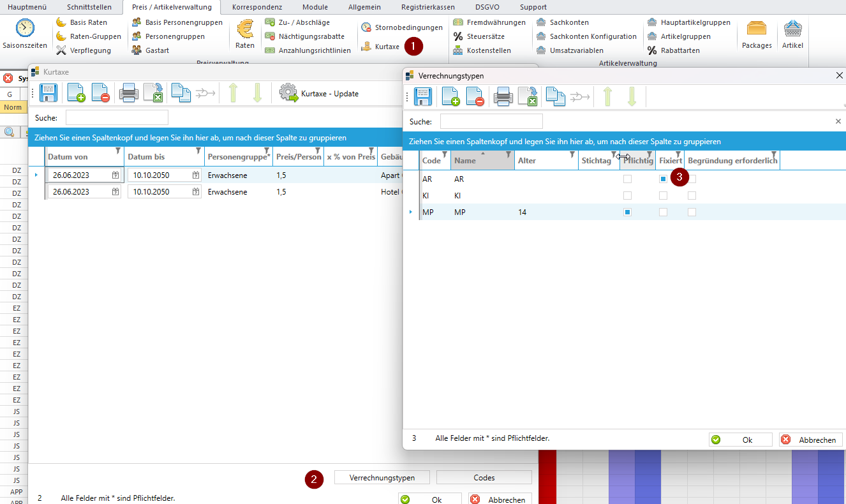The width and height of the screenshot is (846, 504).
Task: Open Steuersätze
Action: point(479,36)
